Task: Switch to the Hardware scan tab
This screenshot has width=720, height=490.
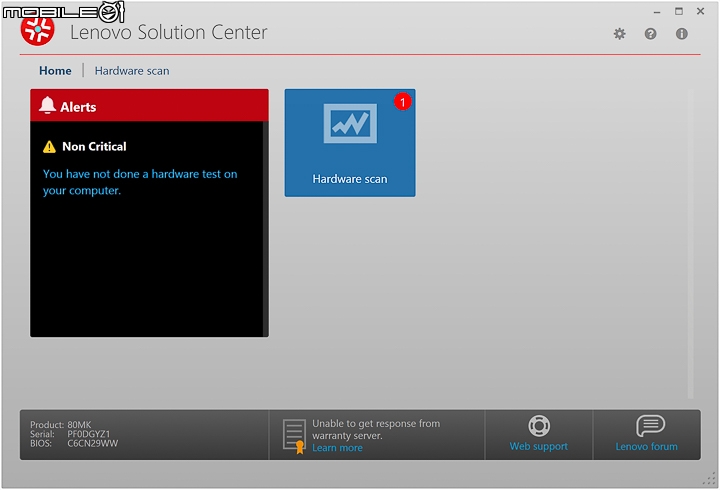Action: coord(132,71)
